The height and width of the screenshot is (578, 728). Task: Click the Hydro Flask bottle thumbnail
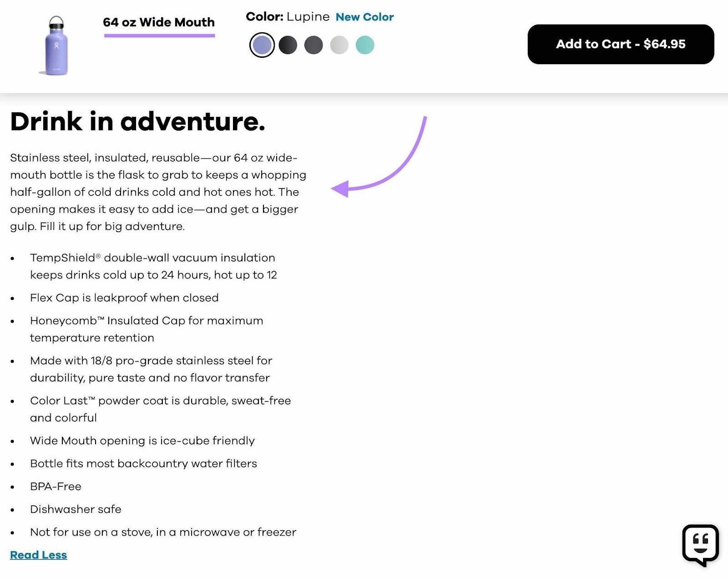pyautogui.click(x=55, y=43)
